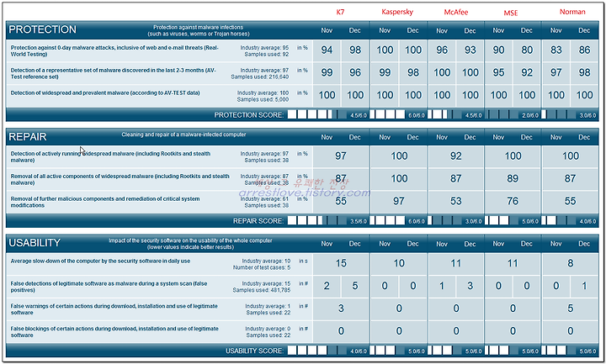The image size is (606, 364).
Task: Select MSE November reference set value 95
Action: click(498, 72)
